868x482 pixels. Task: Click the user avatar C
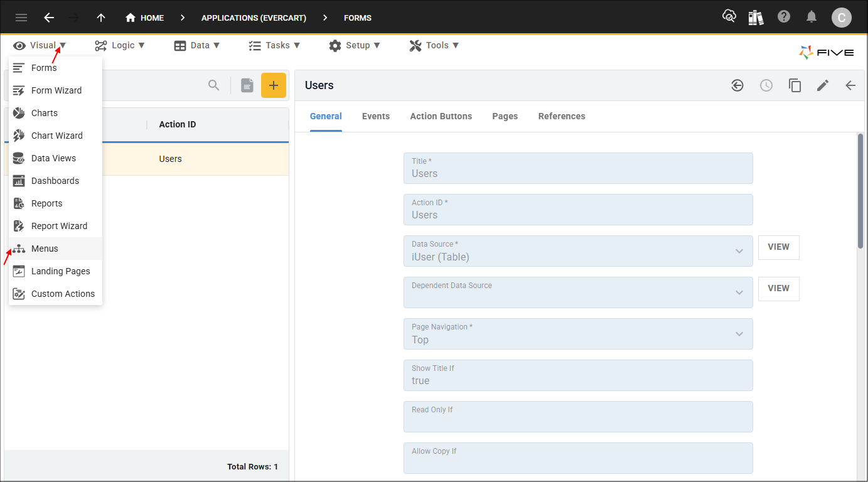841,18
